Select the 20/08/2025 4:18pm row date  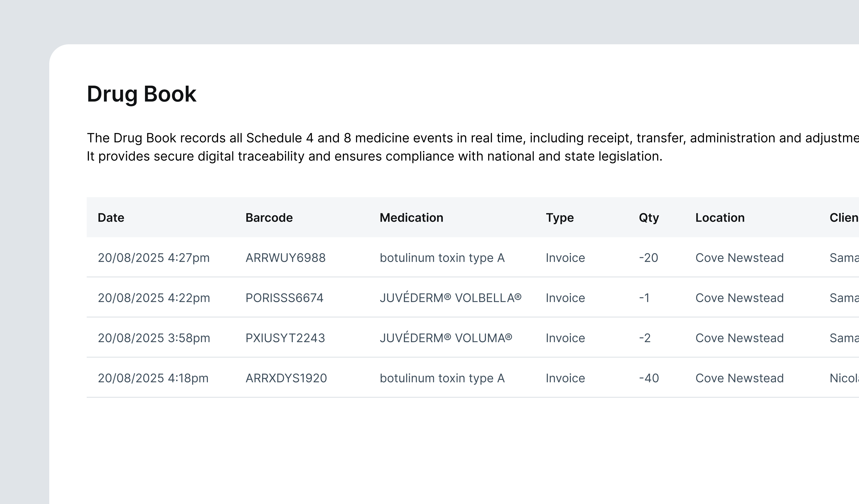153,378
